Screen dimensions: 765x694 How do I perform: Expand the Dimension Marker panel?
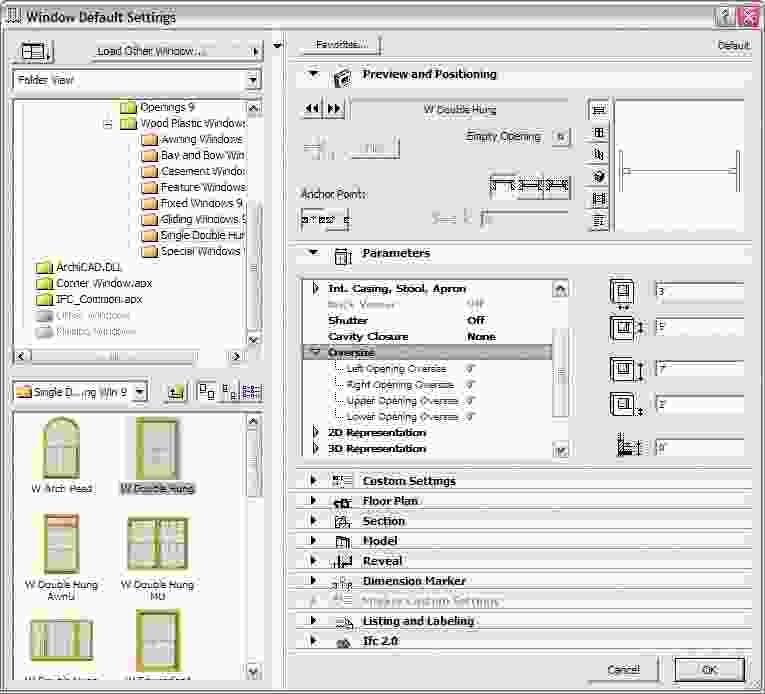tap(313, 580)
